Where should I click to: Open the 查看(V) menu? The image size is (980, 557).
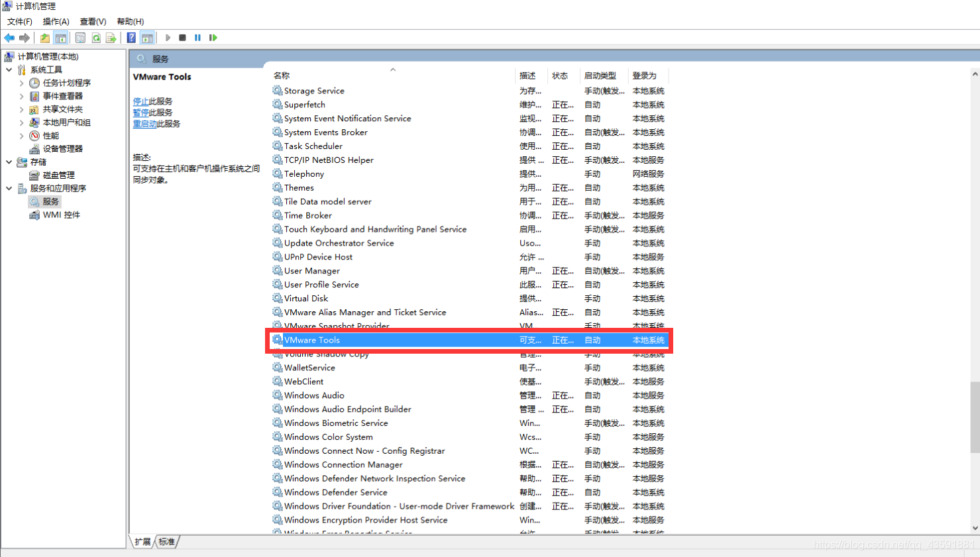pos(93,22)
